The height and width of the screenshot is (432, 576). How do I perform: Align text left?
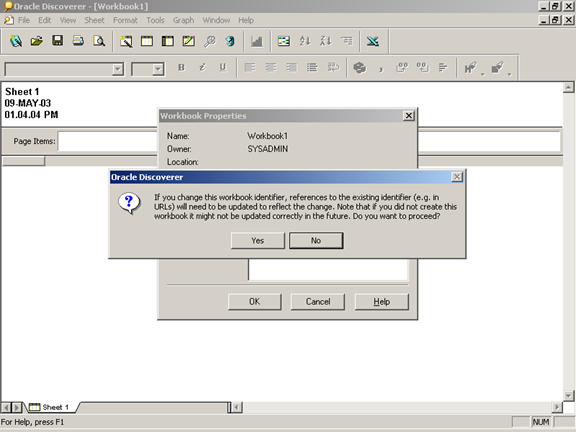coord(250,68)
